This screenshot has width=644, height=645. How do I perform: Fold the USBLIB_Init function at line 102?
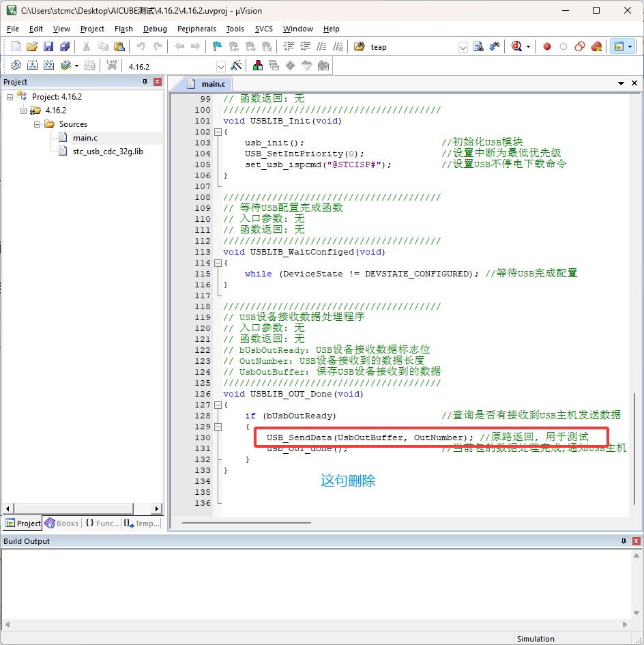coord(218,132)
